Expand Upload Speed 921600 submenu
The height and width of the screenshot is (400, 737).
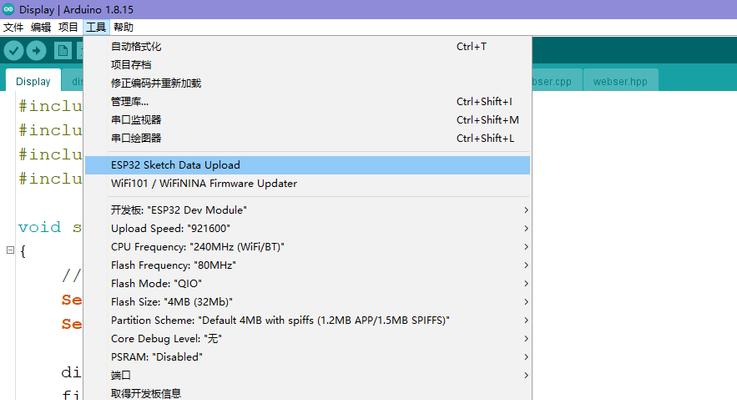tap(307, 228)
